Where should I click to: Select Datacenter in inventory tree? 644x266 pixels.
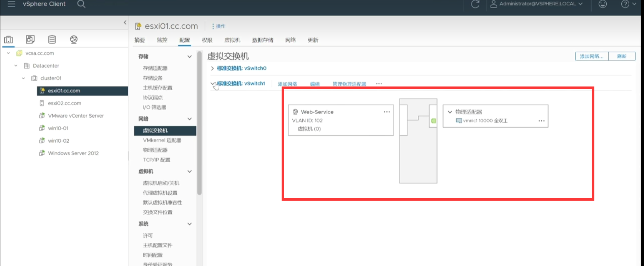tap(46, 66)
